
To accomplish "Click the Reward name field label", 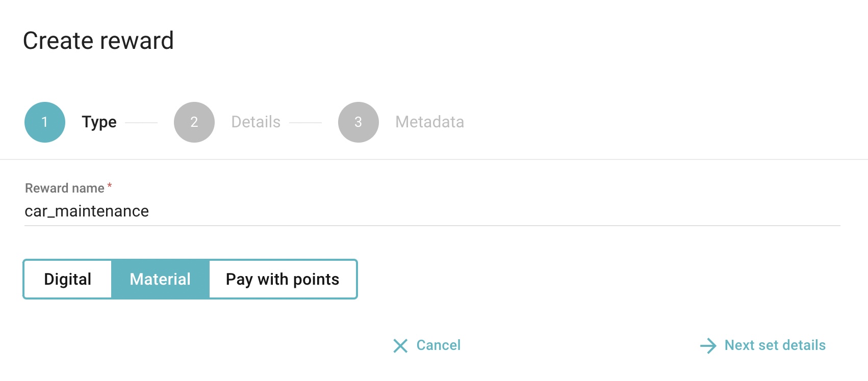I will point(65,188).
